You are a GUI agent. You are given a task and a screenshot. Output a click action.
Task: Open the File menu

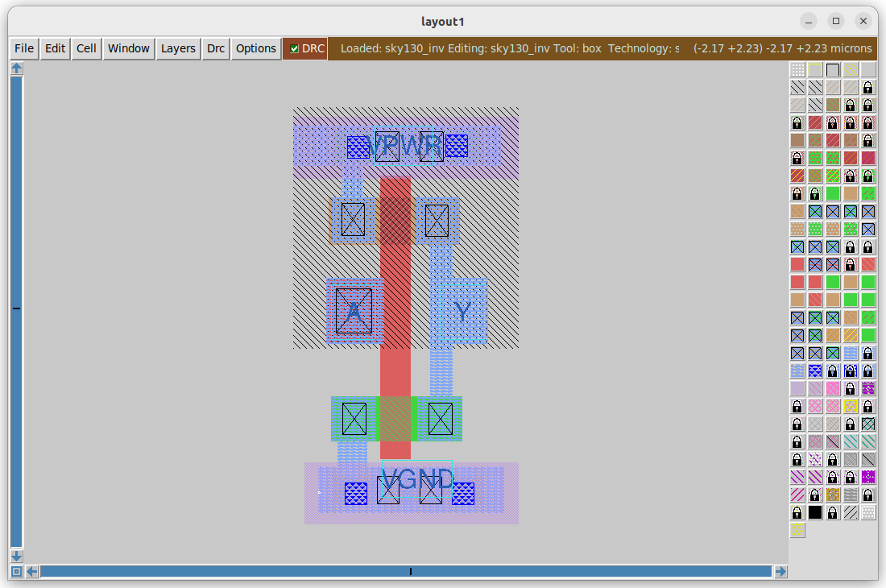[23, 48]
